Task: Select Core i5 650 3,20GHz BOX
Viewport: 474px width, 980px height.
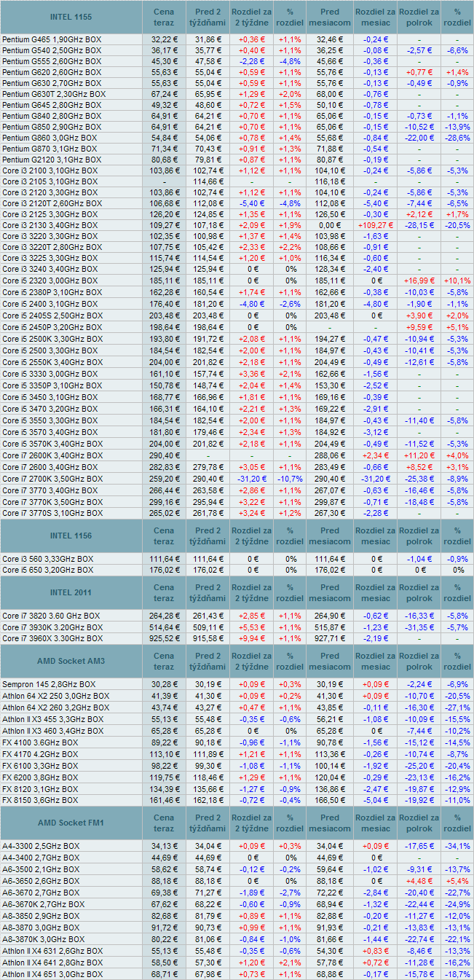Action: 47,570
